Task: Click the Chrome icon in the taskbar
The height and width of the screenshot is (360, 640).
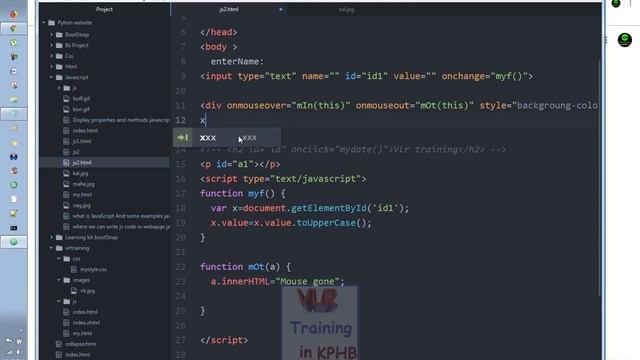Action: tap(13, 28)
